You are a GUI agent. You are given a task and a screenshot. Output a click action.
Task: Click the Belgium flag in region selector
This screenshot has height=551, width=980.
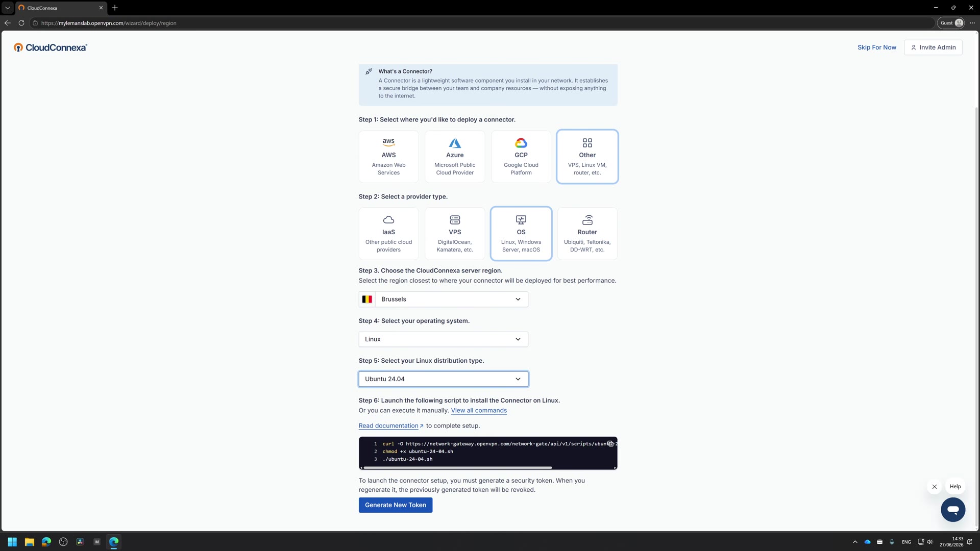click(x=367, y=299)
